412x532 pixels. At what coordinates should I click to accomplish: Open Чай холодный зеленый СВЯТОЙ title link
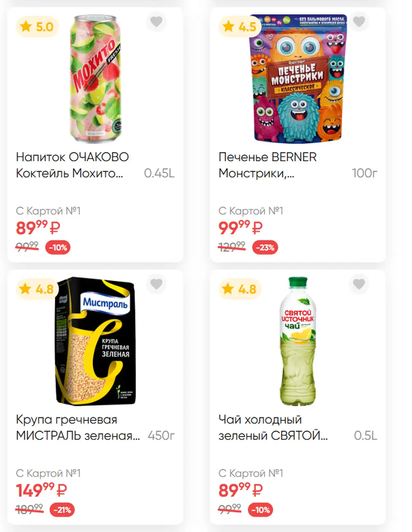click(x=273, y=427)
